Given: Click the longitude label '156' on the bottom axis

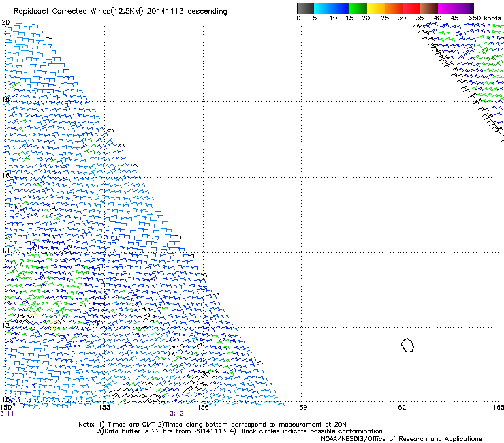Looking at the screenshot, I should (203, 408).
